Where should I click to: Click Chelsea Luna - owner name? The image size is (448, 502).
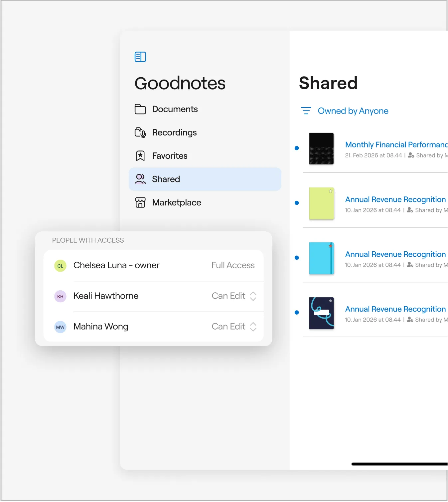pos(116,265)
